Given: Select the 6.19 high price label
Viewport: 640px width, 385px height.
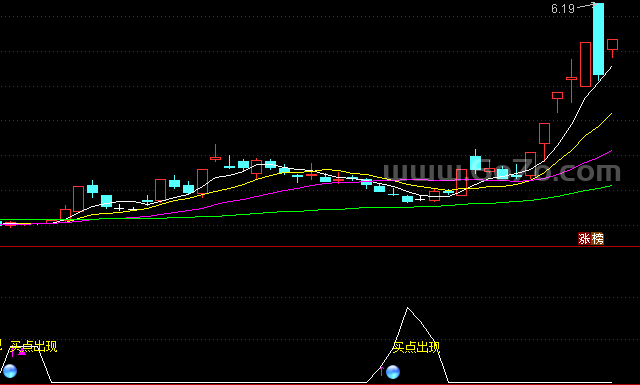Looking at the screenshot, I should click(x=563, y=9).
